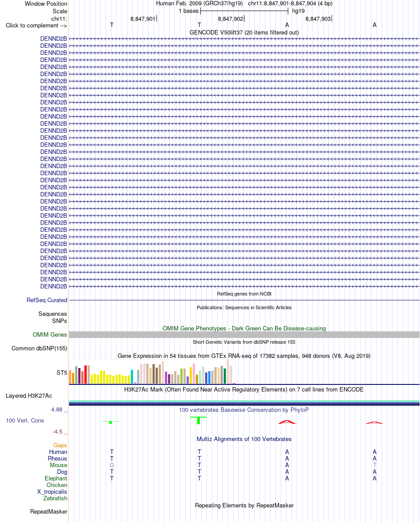This screenshot has height=522, width=420.
Task: Click the red bar in the ST5 expression chart
Action: (x=85, y=375)
